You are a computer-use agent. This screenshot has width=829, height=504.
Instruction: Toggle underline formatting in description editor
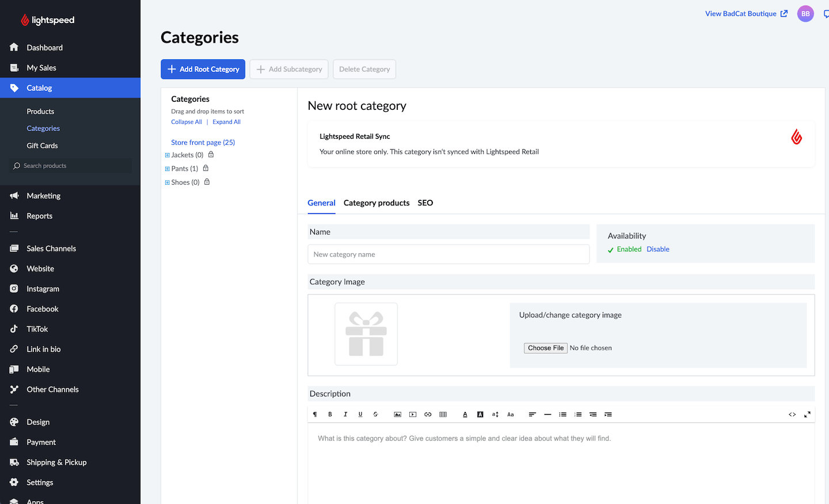pos(360,414)
